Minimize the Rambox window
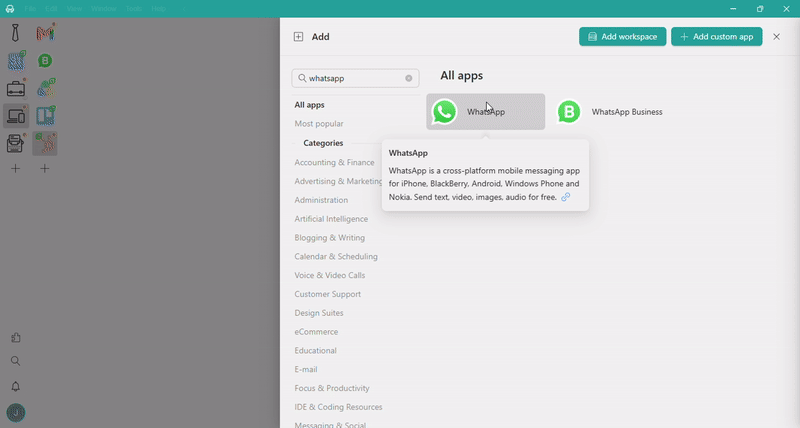Screen dimensions: 800x428 click(x=733, y=9)
